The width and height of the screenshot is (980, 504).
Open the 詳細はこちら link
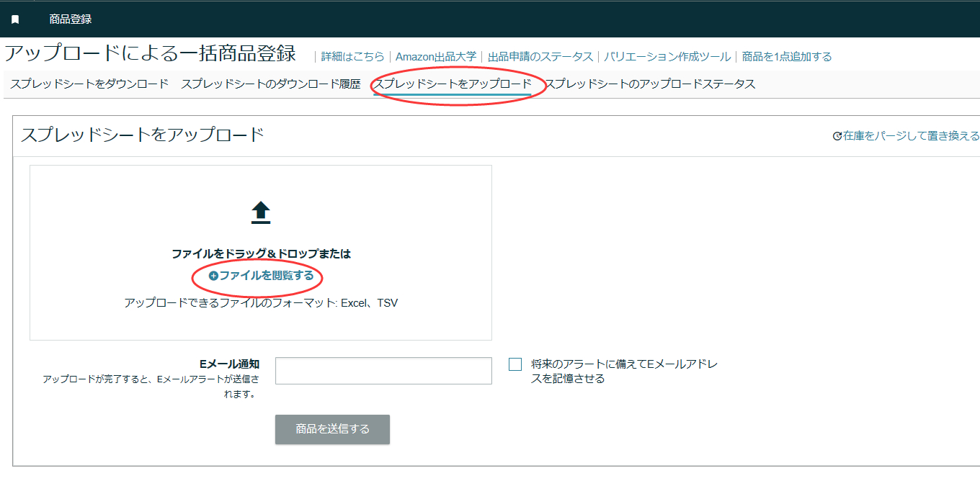pos(353,57)
